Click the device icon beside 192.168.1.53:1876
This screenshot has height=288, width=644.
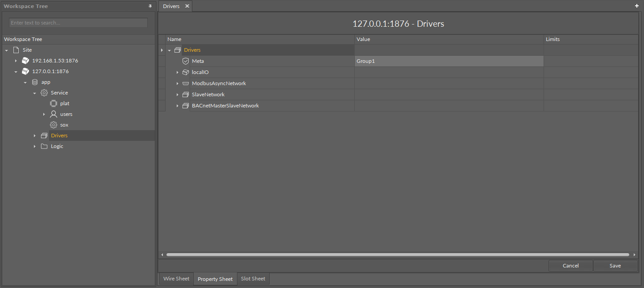(25, 61)
